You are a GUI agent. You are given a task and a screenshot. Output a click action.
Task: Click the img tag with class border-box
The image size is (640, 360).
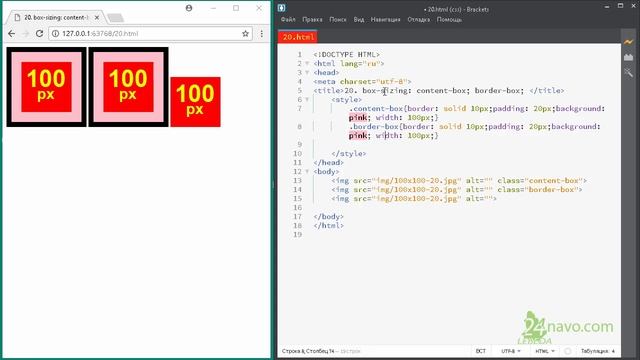(457, 189)
